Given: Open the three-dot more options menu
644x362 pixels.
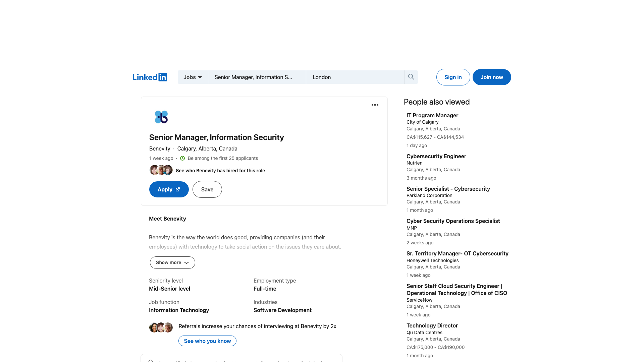Looking at the screenshot, I should pos(375,105).
